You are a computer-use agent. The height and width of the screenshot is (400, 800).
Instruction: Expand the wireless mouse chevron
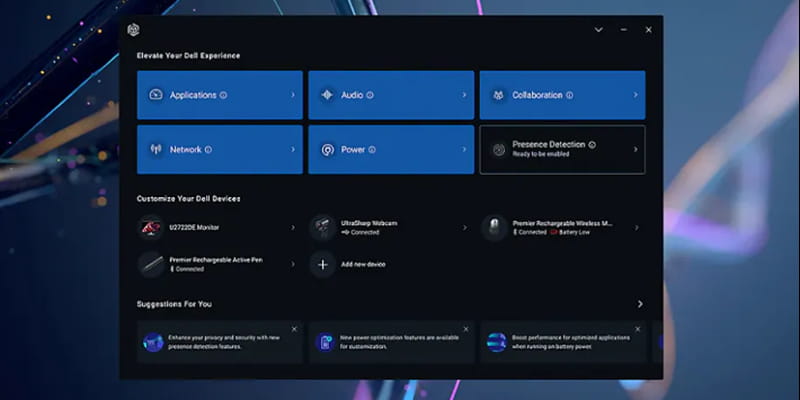636,228
